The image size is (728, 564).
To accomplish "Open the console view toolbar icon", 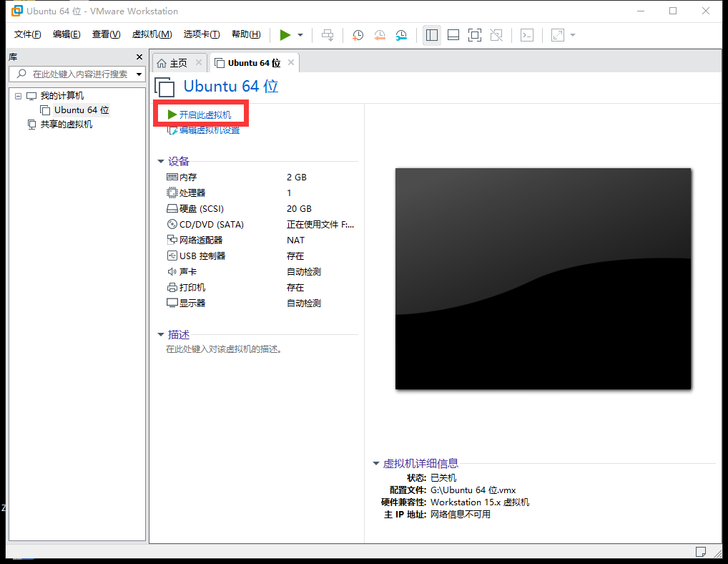I will (x=527, y=35).
